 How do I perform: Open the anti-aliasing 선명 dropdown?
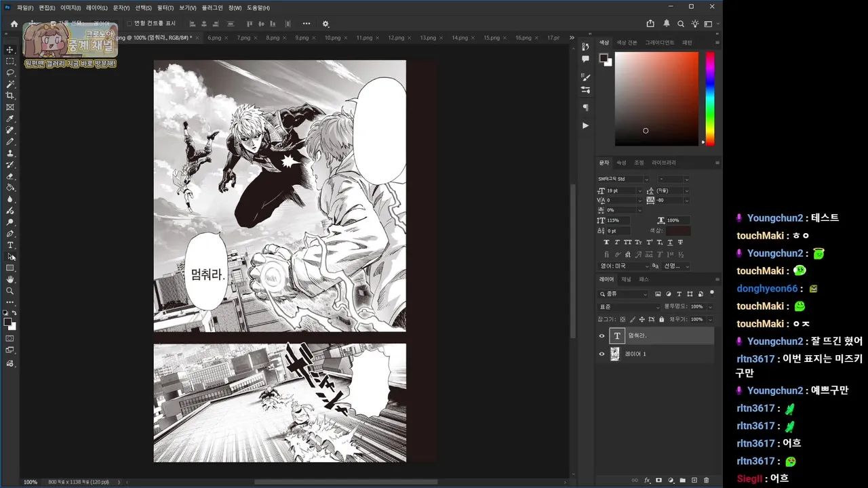tap(676, 266)
